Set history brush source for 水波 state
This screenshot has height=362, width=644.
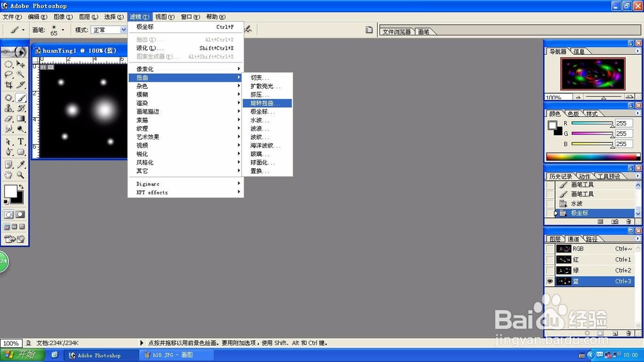pos(550,204)
